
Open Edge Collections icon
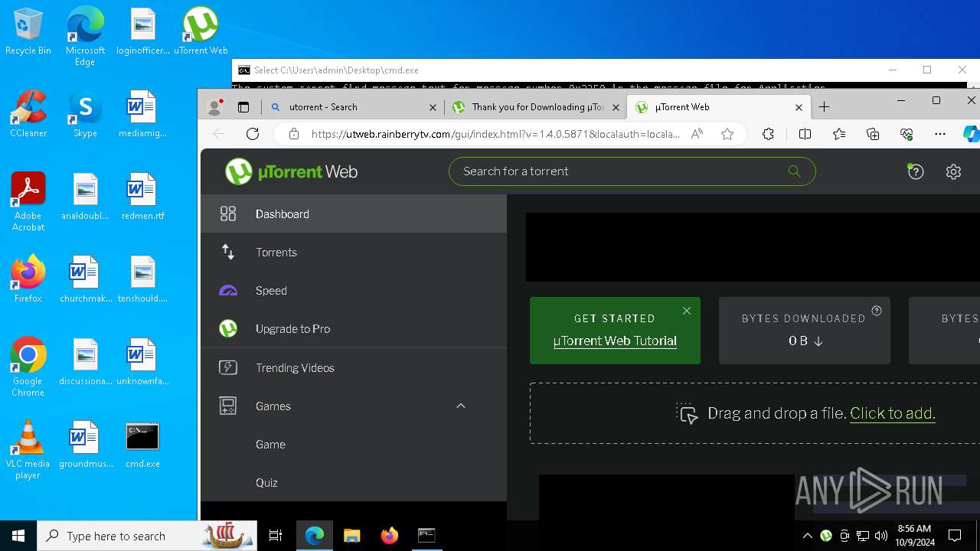873,134
